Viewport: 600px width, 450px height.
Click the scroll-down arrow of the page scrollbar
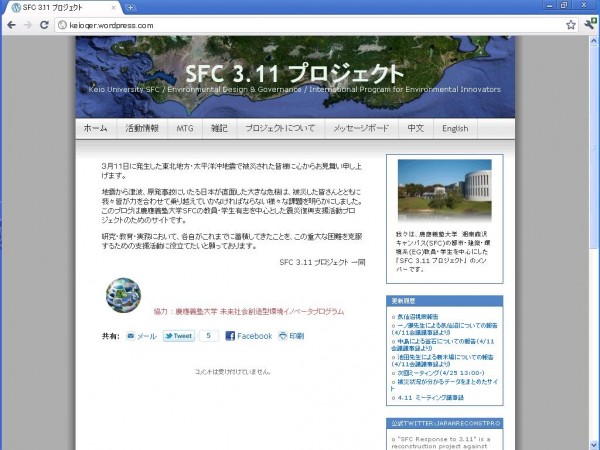593,445
